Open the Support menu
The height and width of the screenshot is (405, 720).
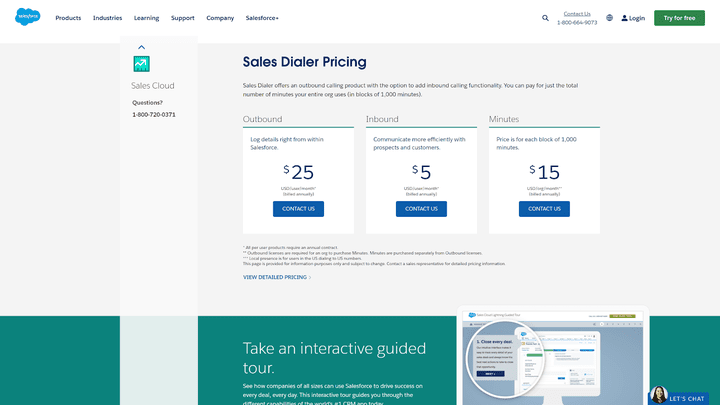coord(183,18)
